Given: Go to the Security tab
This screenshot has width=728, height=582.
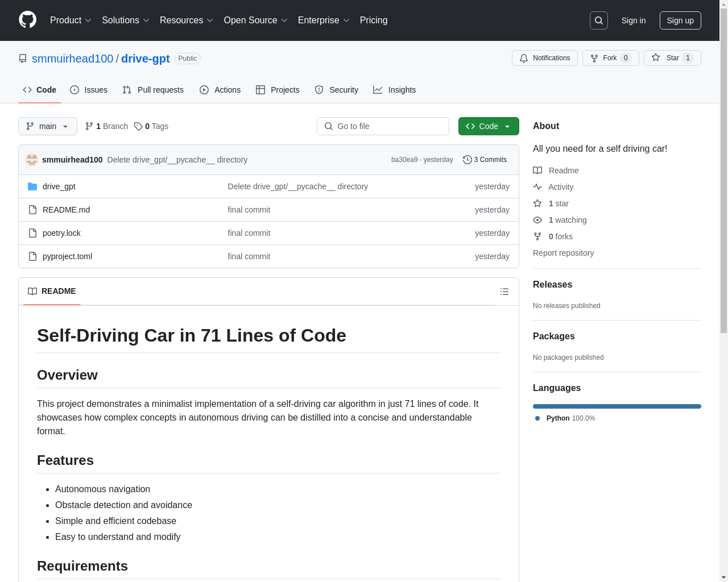Looking at the screenshot, I should [337, 90].
